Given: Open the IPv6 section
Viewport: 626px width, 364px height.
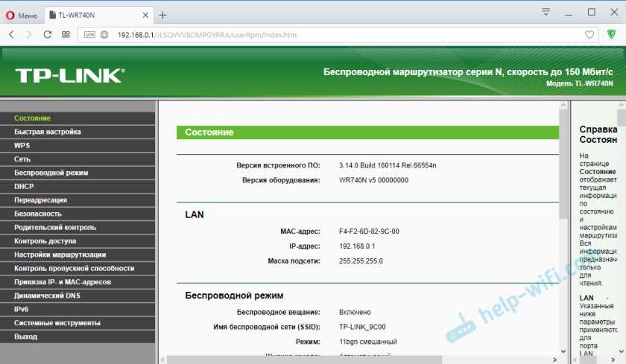Looking at the screenshot, I should [x=78, y=309].
